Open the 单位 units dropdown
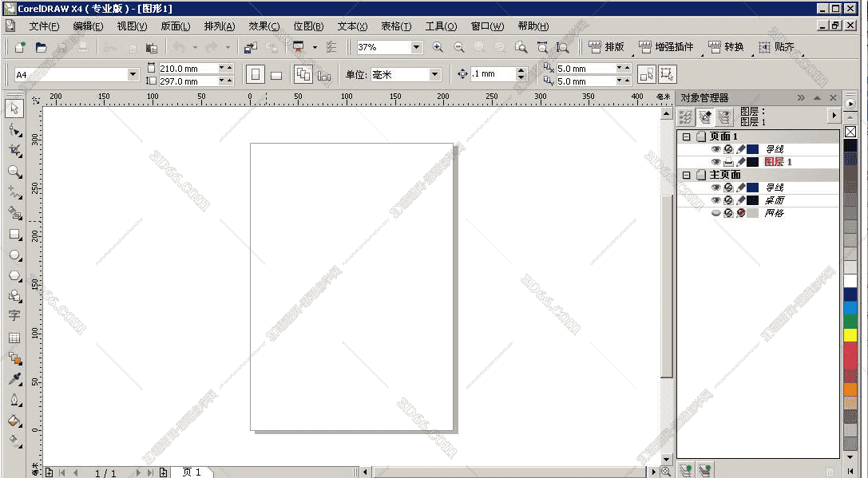This screenshot has width=868, height=478. click(435, 73)
